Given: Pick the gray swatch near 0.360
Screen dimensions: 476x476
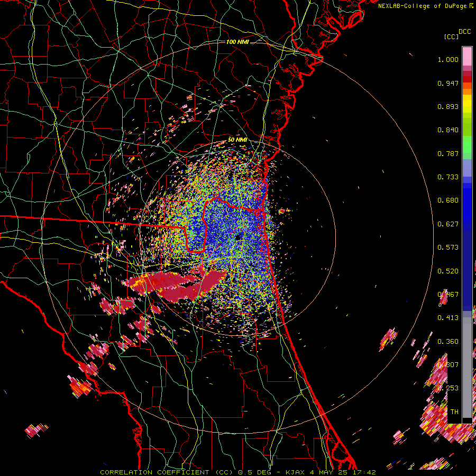Looking at the screenshot, I should [x=467, y=368].
